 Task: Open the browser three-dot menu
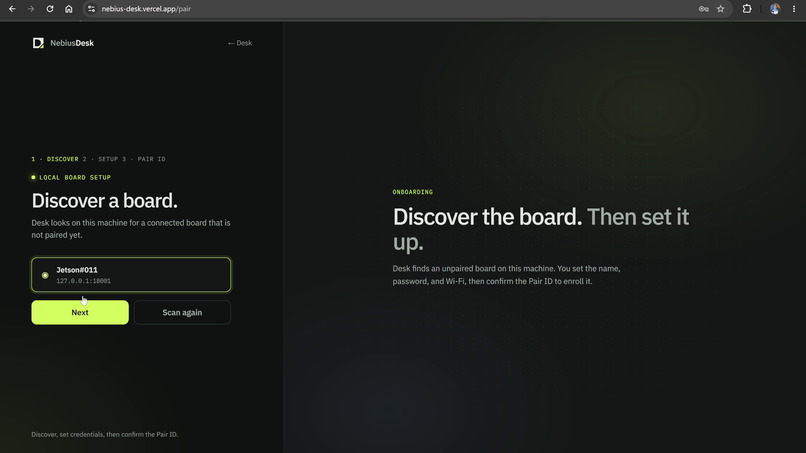[x=794, y=9]
